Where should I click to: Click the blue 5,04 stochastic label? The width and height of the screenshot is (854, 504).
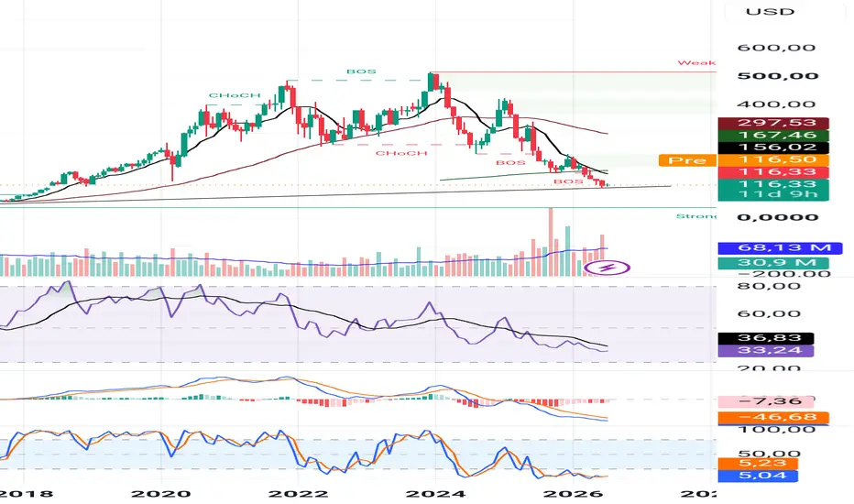(x=758, y=476)
